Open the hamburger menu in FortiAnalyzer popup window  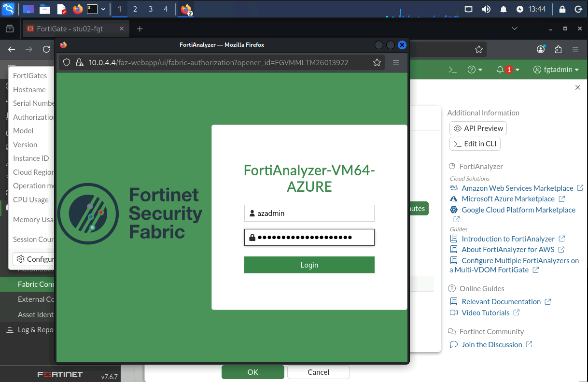pos(396,62)
